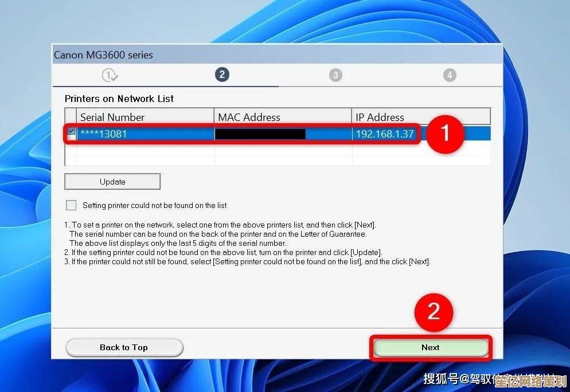
Task: Click the 'Printers on Network List' heading
Action: (x=119, y=99)
